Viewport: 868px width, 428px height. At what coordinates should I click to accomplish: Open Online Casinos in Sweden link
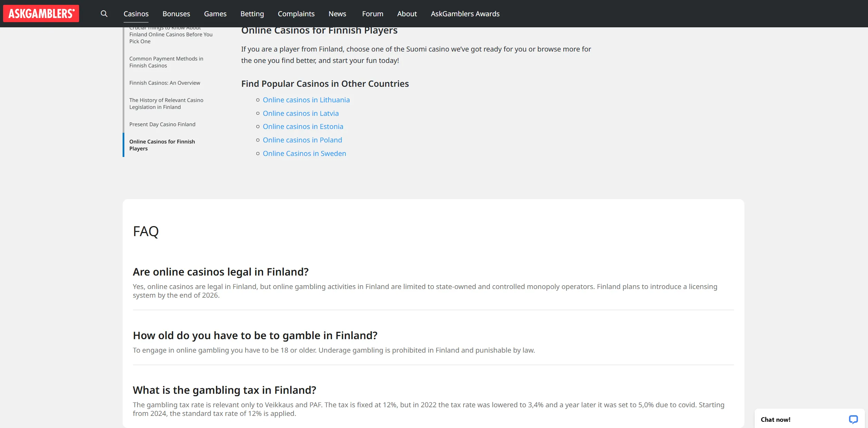pyautogui.click(x=304, y=153)
